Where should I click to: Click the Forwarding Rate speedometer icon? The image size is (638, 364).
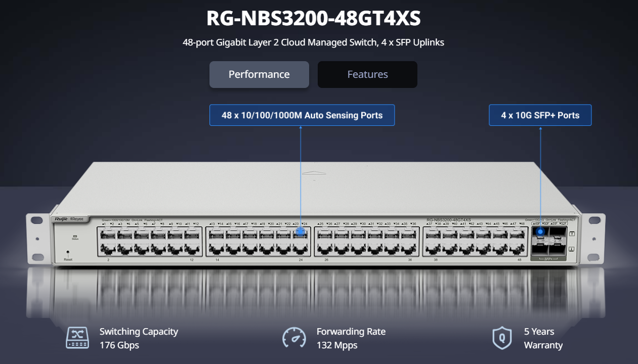pyautogui.click(x=294, y=338)
